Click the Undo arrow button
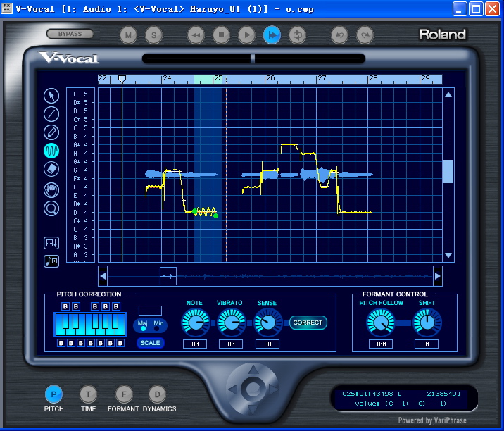Screen dimensions: 504x431 click(x=339, y=35)
